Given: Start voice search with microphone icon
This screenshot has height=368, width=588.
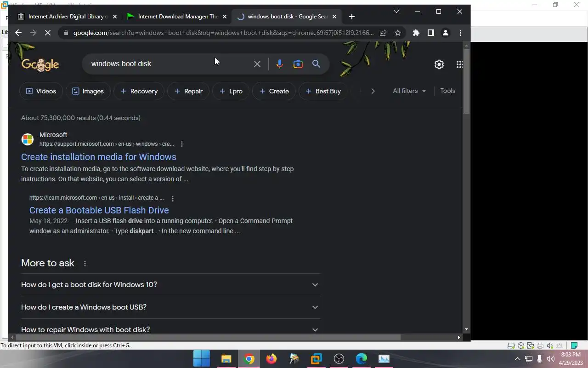Looking at the screenshot, I should (x=279, y=64).
